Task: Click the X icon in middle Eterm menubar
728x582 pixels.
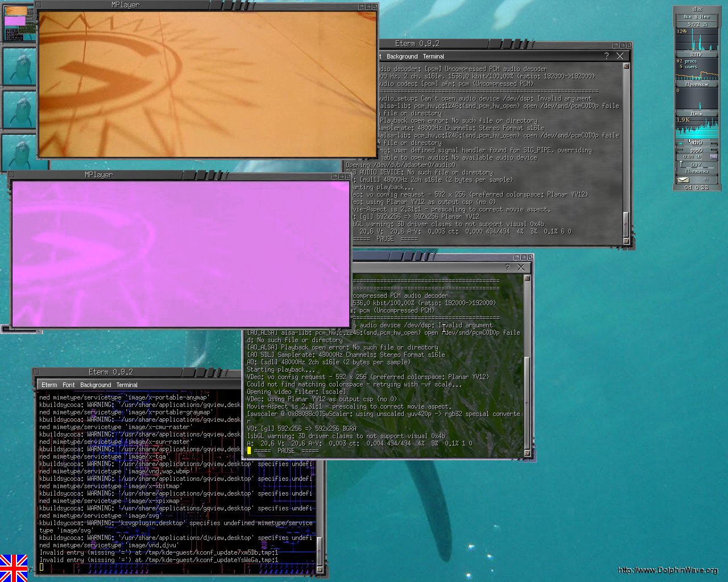Action: pyautogui.click(x=521, y=267)
